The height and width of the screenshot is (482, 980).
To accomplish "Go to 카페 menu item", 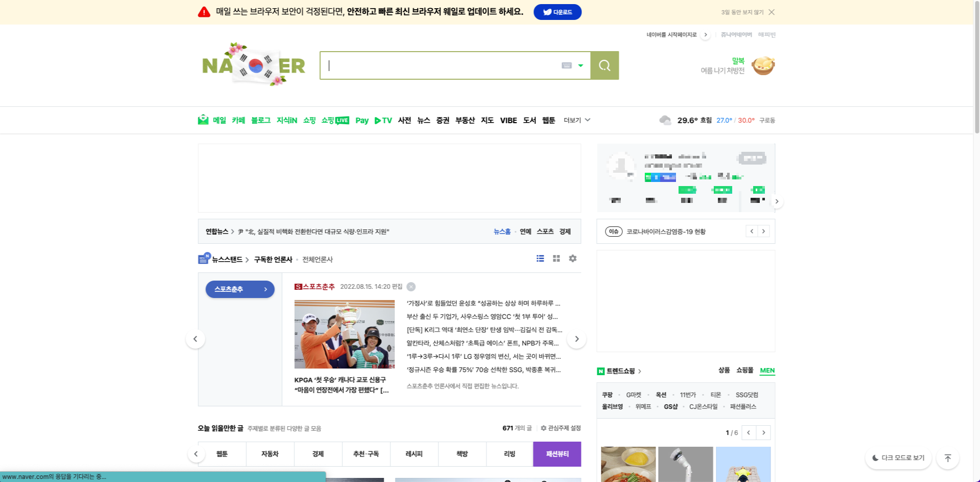I will coord(238,120).
